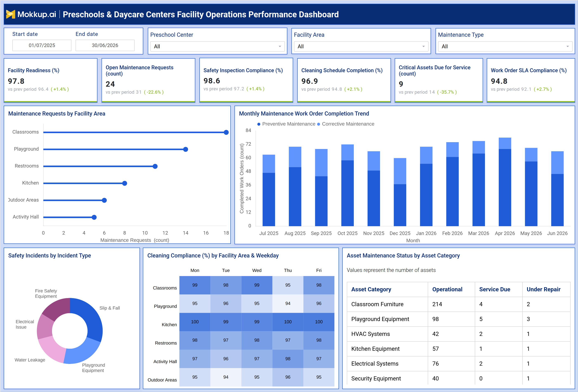This screenshot has width=578, height=392.
Task: Click the HVAC Systems row label
Action: coord(370,334)
